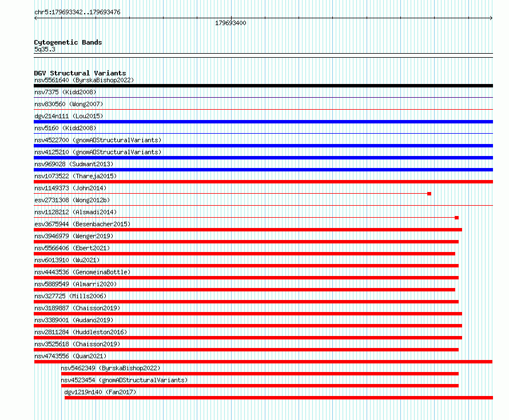Open nsv5889549 (Almarri2020) label
509x420 pixels.
75,284
